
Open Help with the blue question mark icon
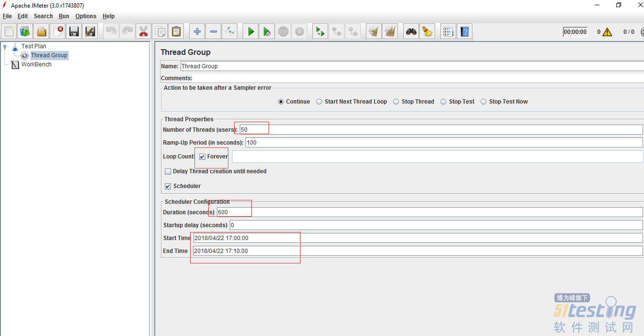pyautogui.click(x=465, y=32)
